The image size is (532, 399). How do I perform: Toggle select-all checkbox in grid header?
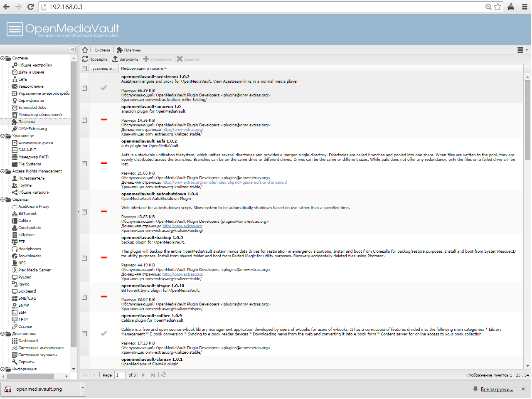tap(84, 69)
